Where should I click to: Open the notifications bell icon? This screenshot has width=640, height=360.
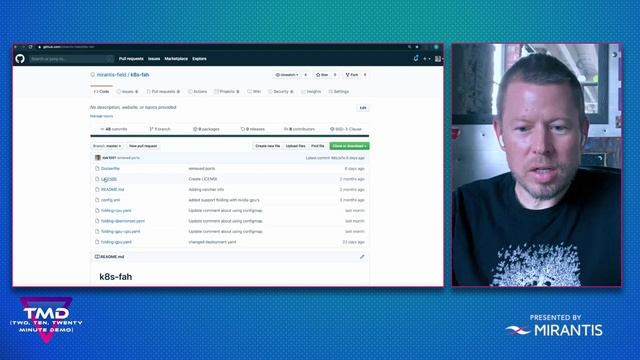coord(416,59)
